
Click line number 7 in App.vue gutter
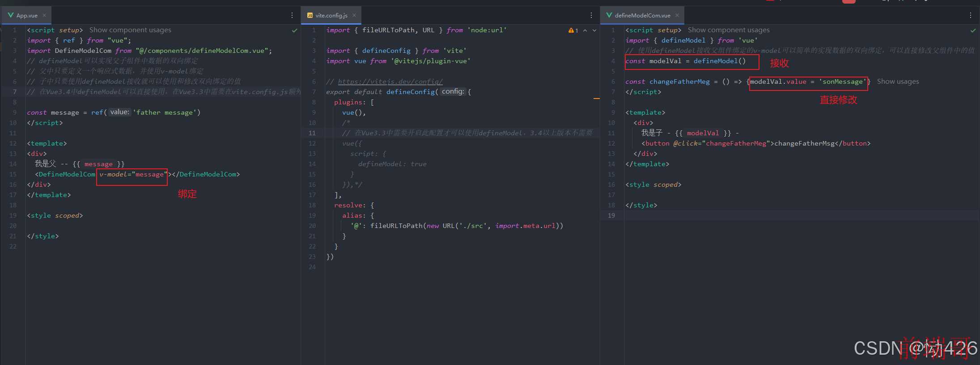[14, 92]
